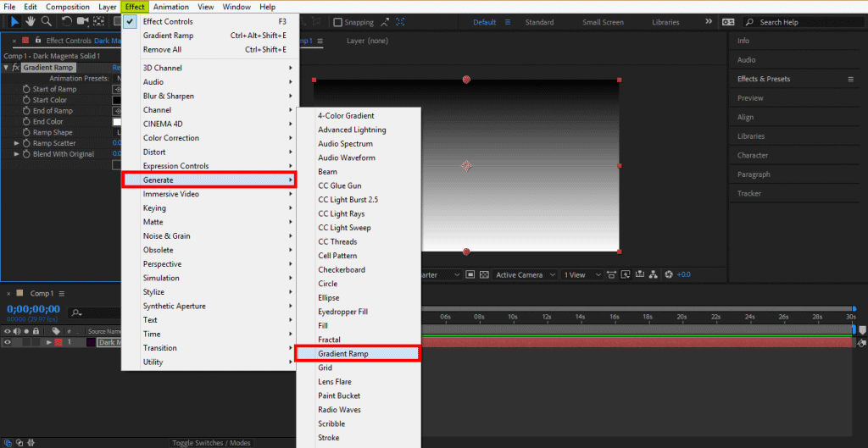Click the lock icon in Effect Controls tab

tap(38, 41)
